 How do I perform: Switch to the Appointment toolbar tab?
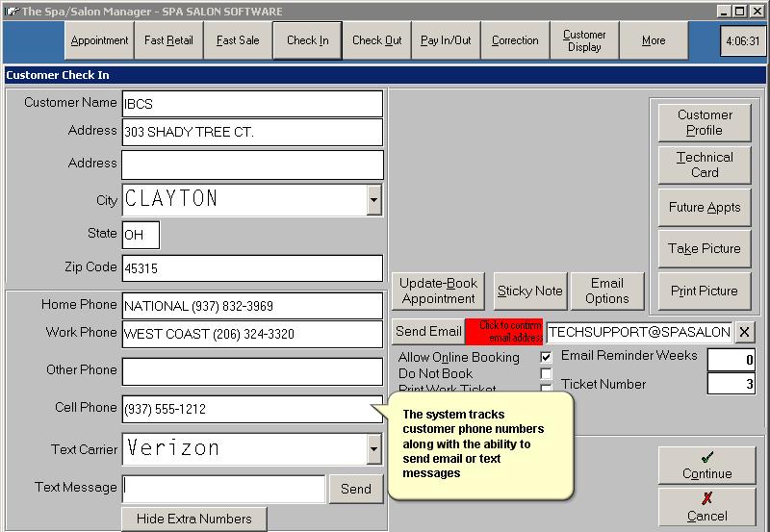point(99,40)
